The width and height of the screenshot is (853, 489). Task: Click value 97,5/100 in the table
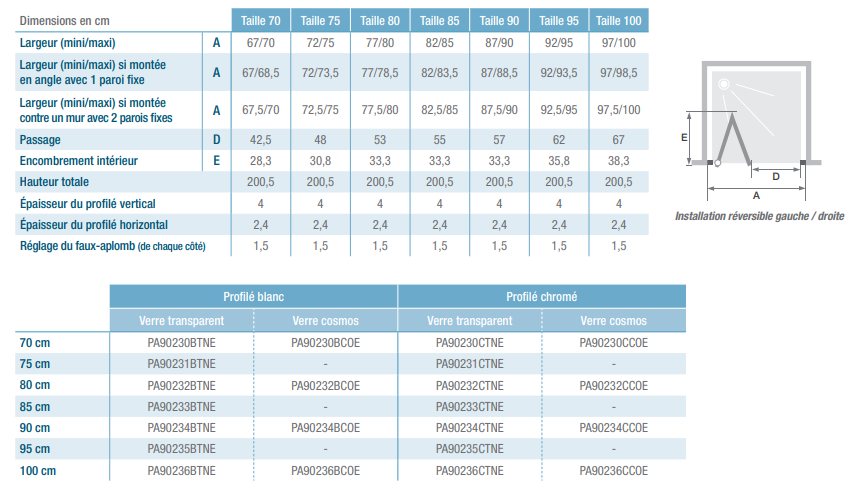coord(619,110)
